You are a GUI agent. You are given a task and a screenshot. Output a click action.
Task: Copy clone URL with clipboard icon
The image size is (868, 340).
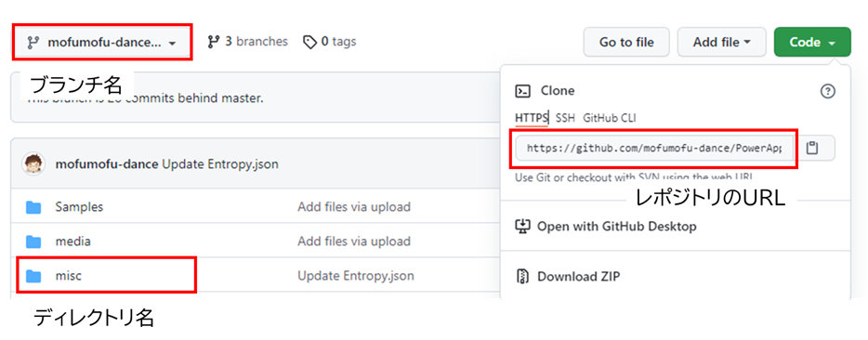(x=811, y=149)
